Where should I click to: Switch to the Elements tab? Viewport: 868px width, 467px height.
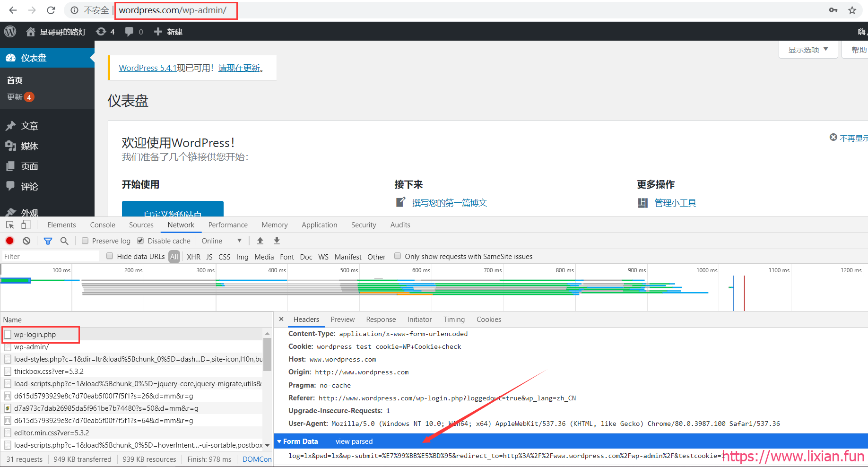(x=61, y=225)
